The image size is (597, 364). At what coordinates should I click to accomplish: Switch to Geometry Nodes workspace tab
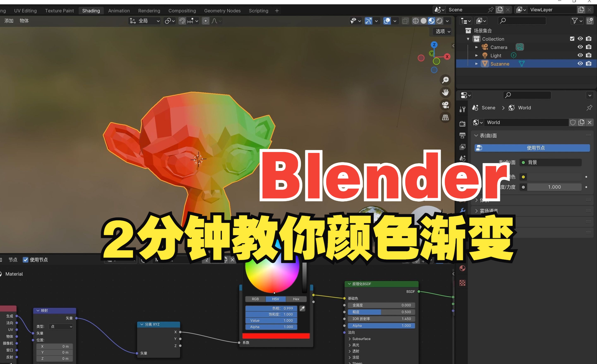(222, 11)
